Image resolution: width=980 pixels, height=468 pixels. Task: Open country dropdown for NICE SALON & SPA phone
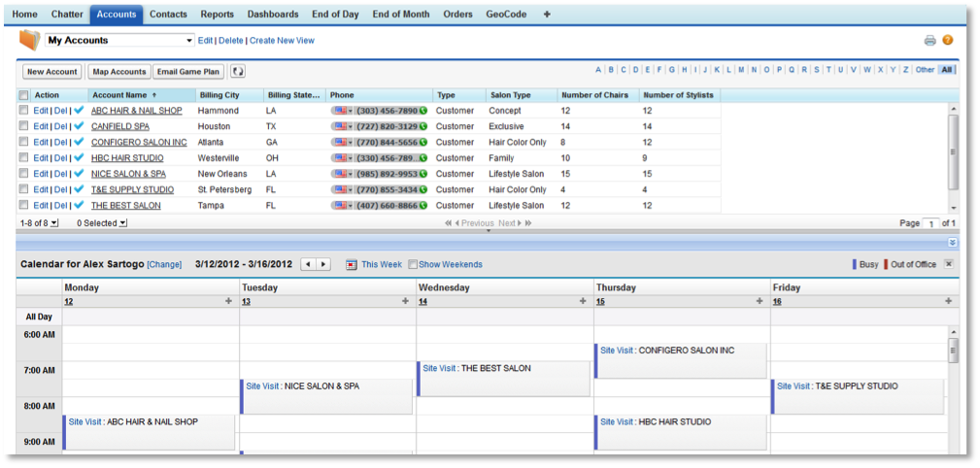pos(350,174)
